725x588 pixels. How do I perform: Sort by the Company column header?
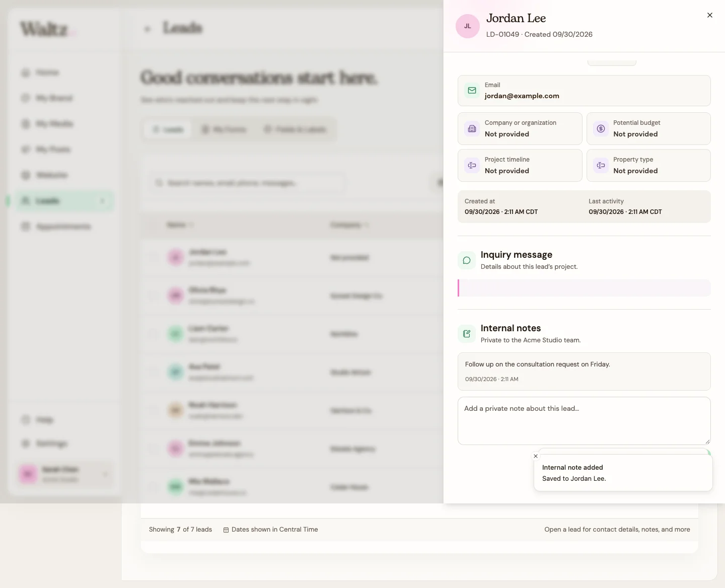(x=349, y=225)
